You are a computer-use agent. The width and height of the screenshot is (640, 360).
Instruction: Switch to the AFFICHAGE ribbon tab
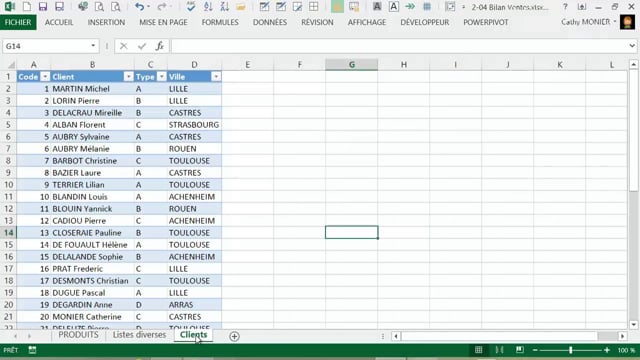[x=367, y=22]
